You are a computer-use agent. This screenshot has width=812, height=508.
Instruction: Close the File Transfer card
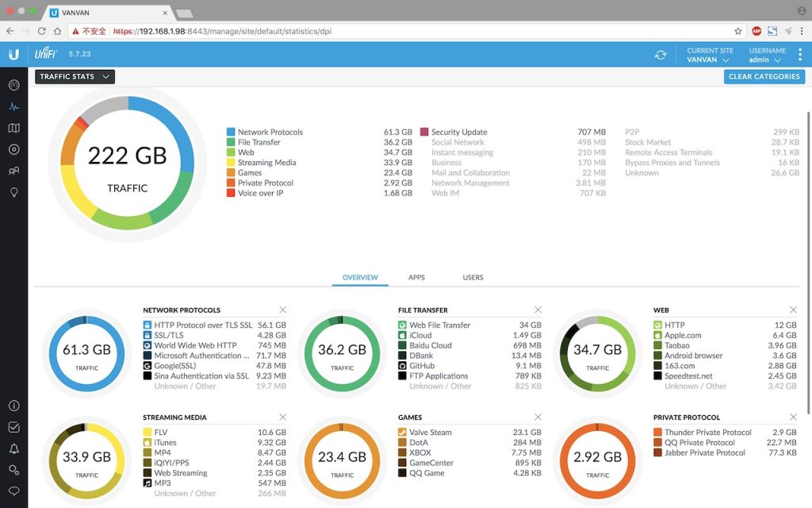[x=538, y=310]
